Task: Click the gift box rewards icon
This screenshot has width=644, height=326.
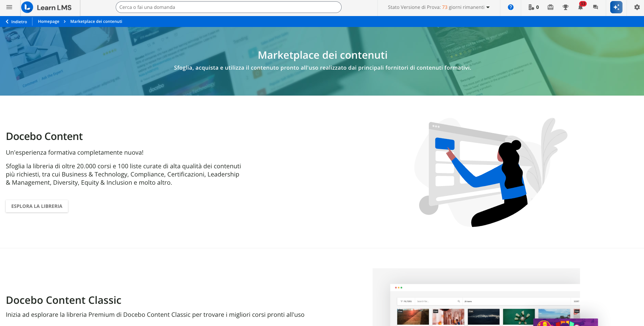Action: [550, 7]
